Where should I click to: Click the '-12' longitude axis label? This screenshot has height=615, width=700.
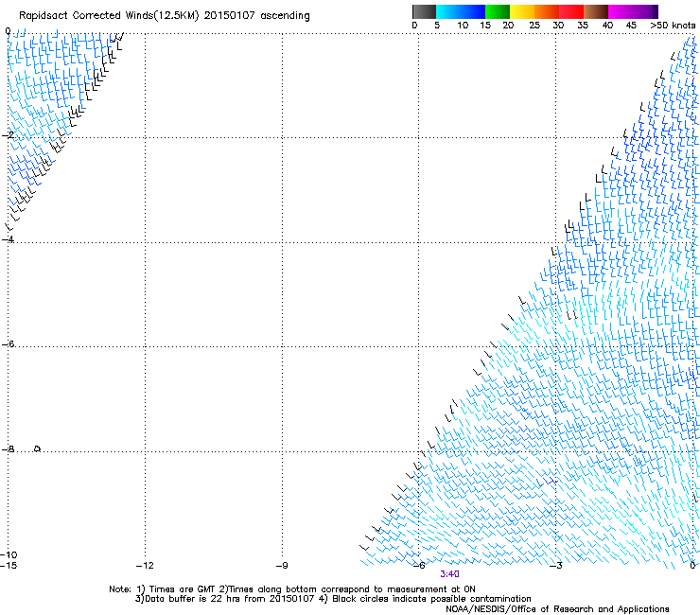[x=145, y=566]
